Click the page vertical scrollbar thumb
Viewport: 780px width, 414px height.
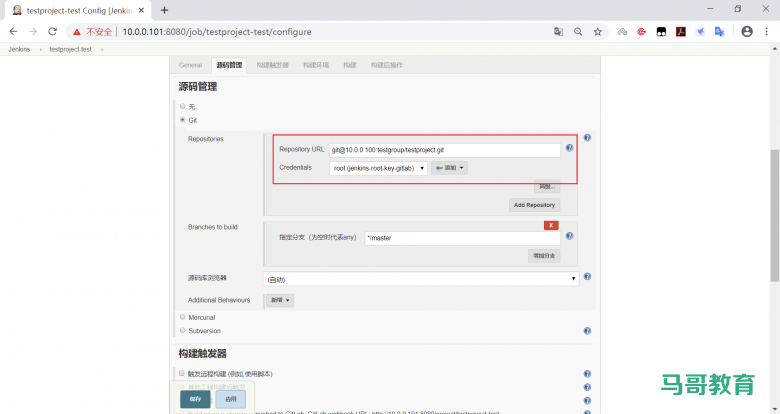click(775, 215)
